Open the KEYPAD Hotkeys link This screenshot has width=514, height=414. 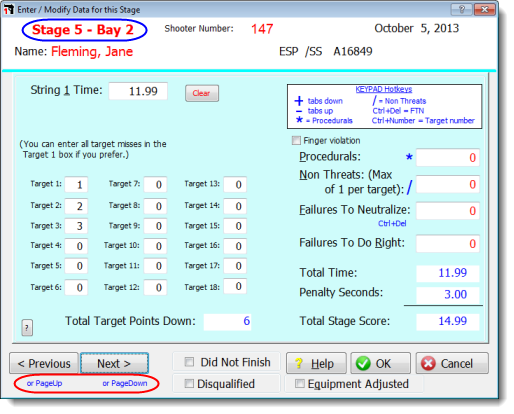coord(384,89)
